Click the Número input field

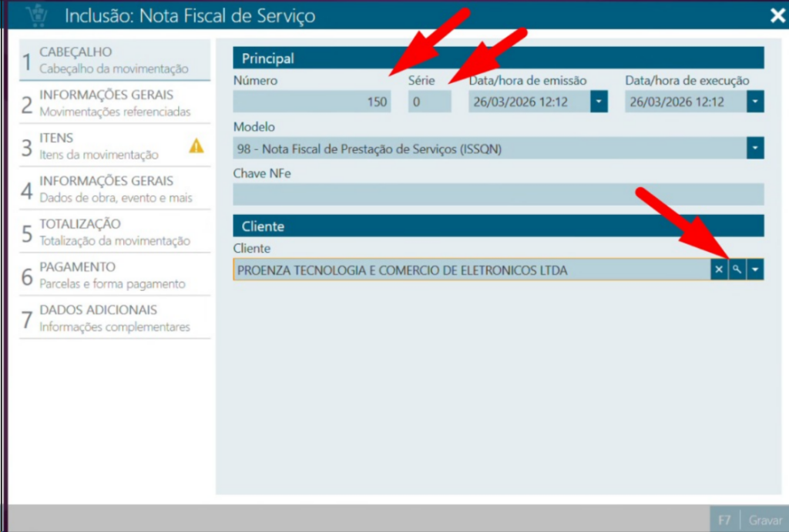(x=311, y=102)
